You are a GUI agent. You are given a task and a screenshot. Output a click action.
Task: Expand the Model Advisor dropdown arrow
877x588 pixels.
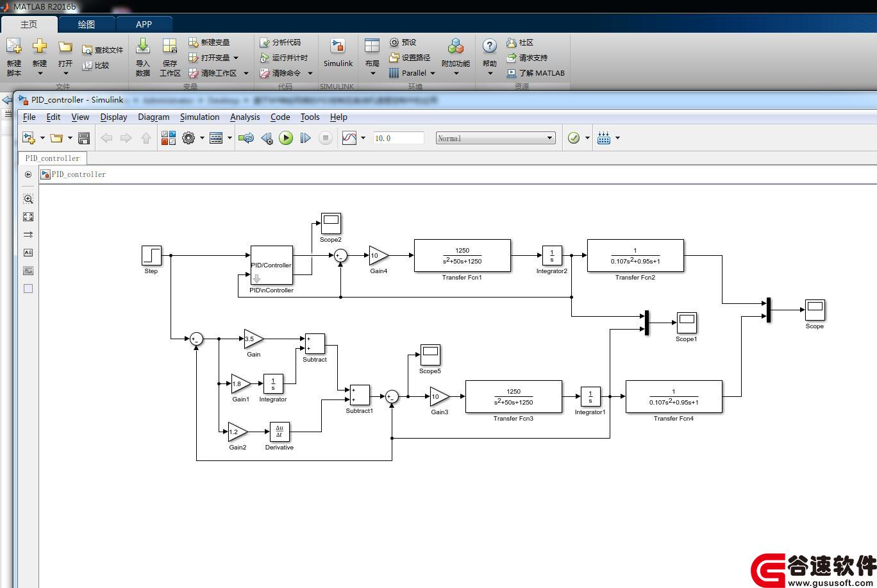(587, 138)
